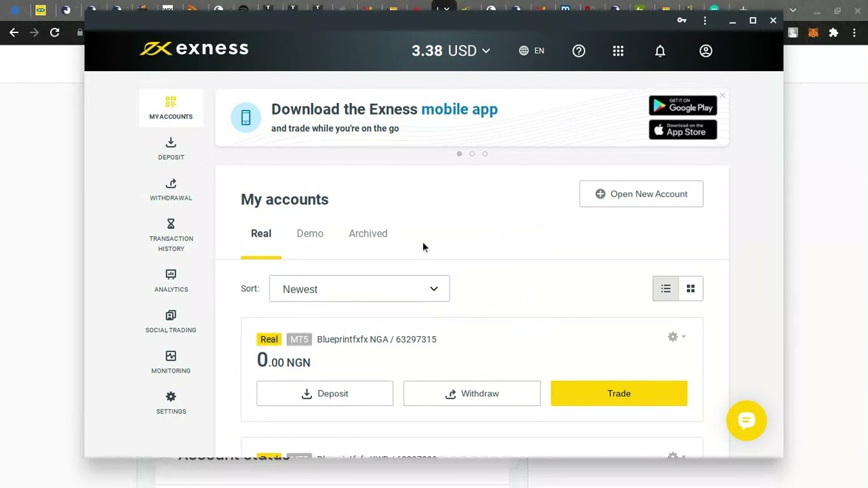
Task: Open the user profile icon
Action: [x=706, y=51]
